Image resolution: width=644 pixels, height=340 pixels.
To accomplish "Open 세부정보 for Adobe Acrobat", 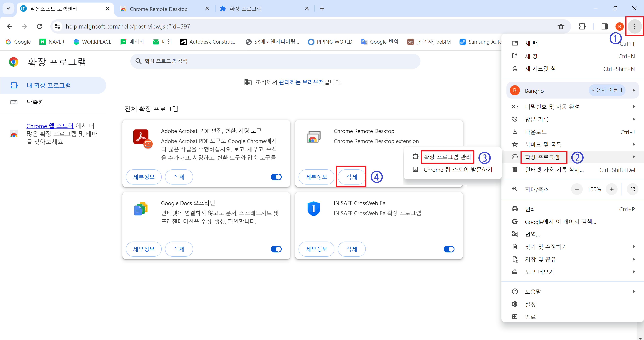I will click(x=144, y=177).
